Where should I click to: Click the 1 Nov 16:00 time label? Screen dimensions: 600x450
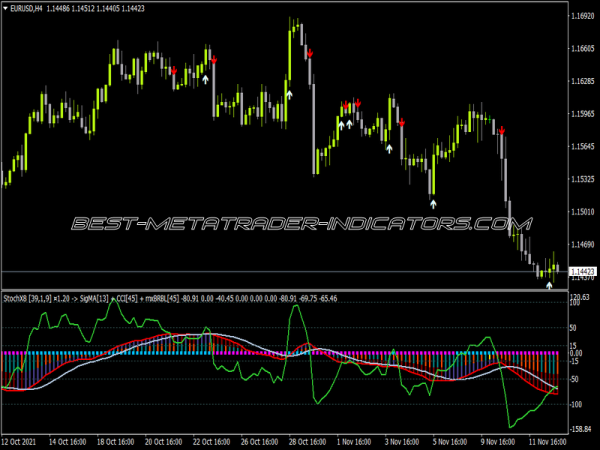coord(354,442)
